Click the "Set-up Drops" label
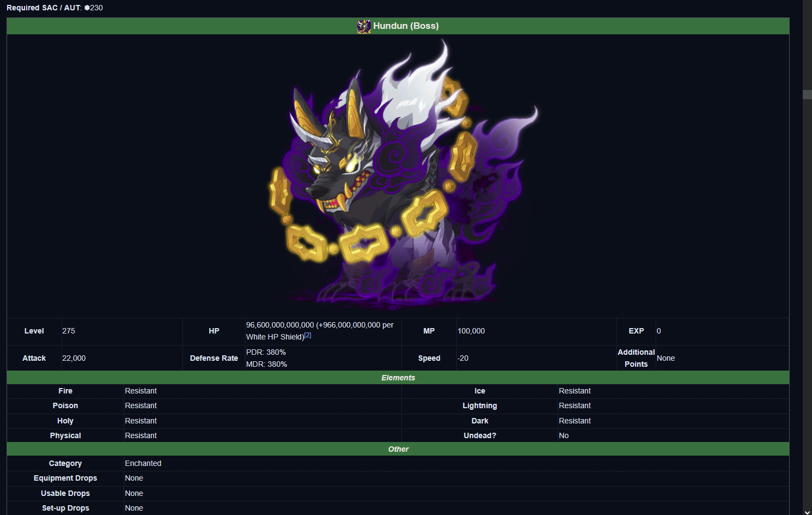Viewport: 812px width, 515px height. tap(65, 508)
